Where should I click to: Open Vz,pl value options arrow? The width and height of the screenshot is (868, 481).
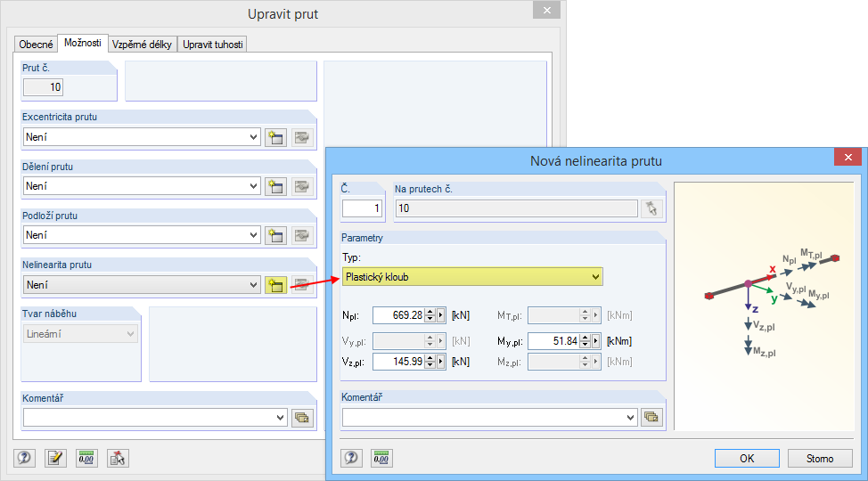click(440, 362)
